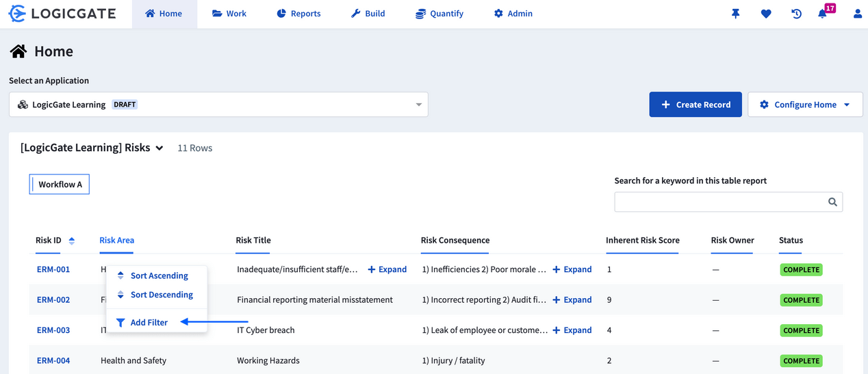Expand the [LogicGate Learning] Risks chevron

(159, 148)
